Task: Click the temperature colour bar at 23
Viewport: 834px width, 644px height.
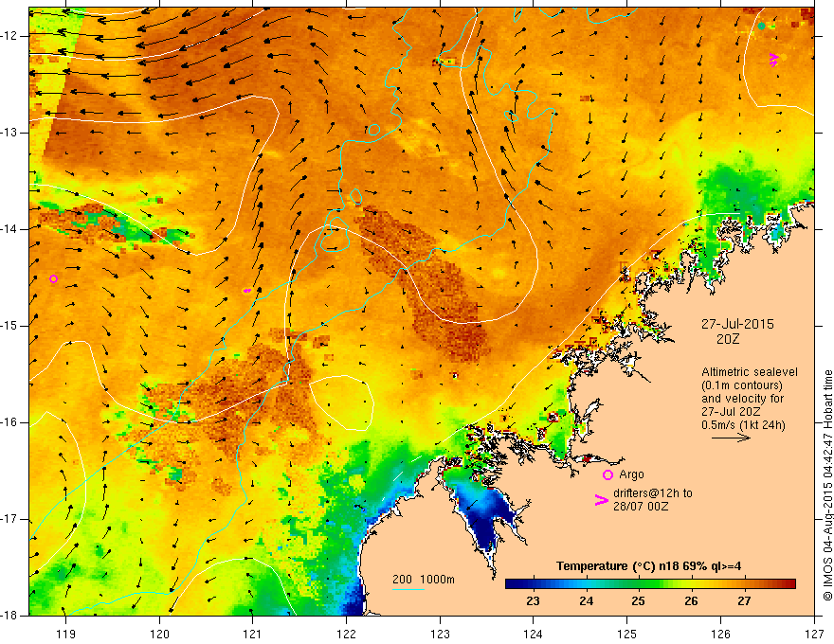Action: tap(533, 584)
